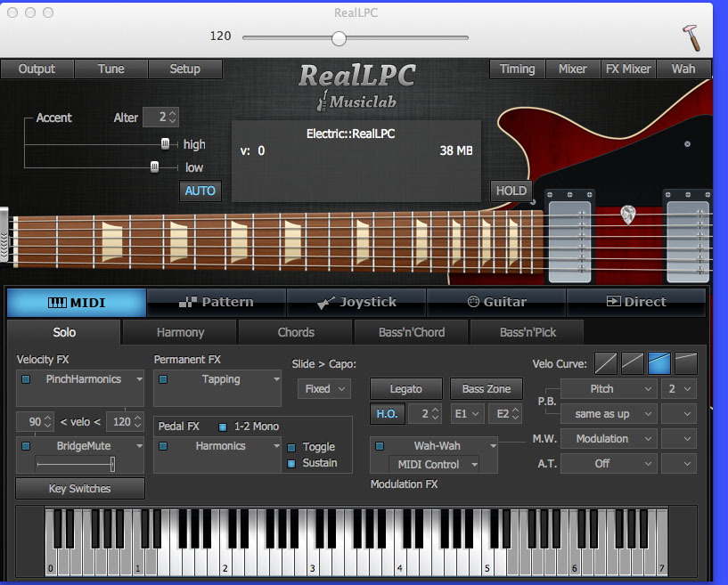Toggle Tapping permanent FX checkbox
The height and width of the screenshot is (585, 728).
pos(163,379)
